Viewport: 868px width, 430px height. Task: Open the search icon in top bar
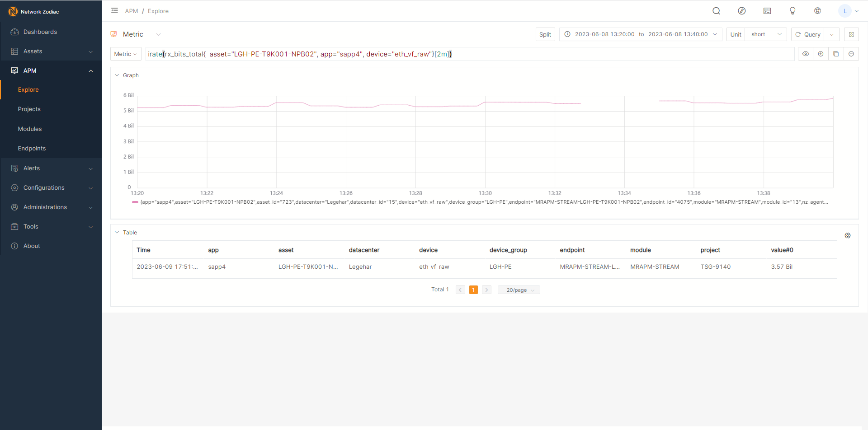(x=716, y=11)
